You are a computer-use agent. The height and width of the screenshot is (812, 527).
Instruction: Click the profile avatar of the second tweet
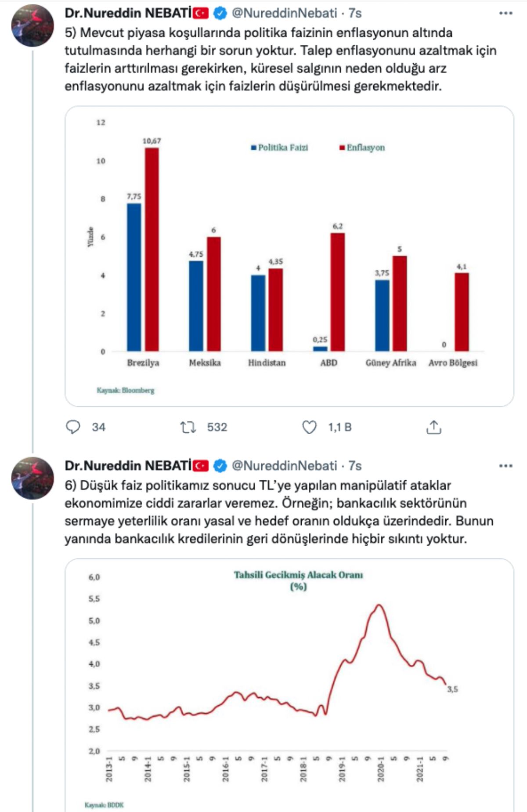point(32,478)
